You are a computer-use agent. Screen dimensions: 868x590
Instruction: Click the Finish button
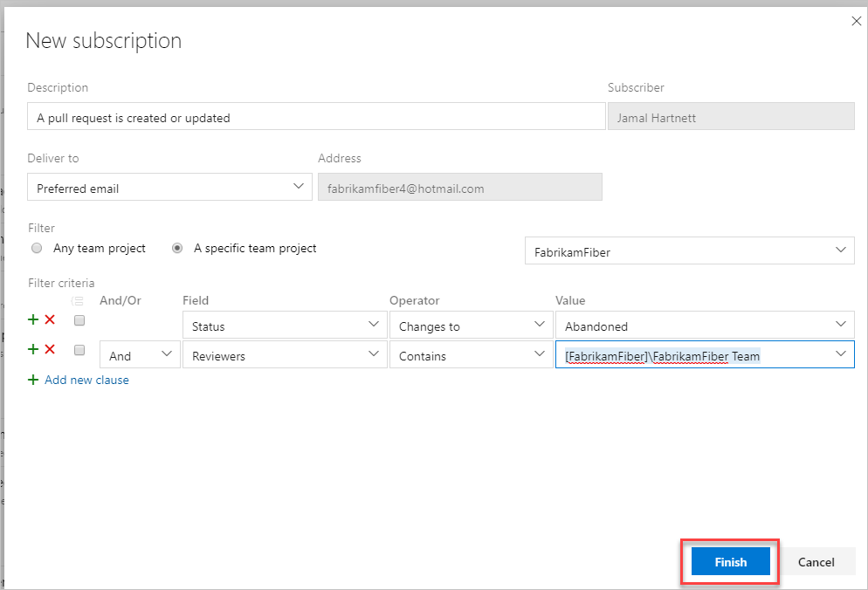730,562
